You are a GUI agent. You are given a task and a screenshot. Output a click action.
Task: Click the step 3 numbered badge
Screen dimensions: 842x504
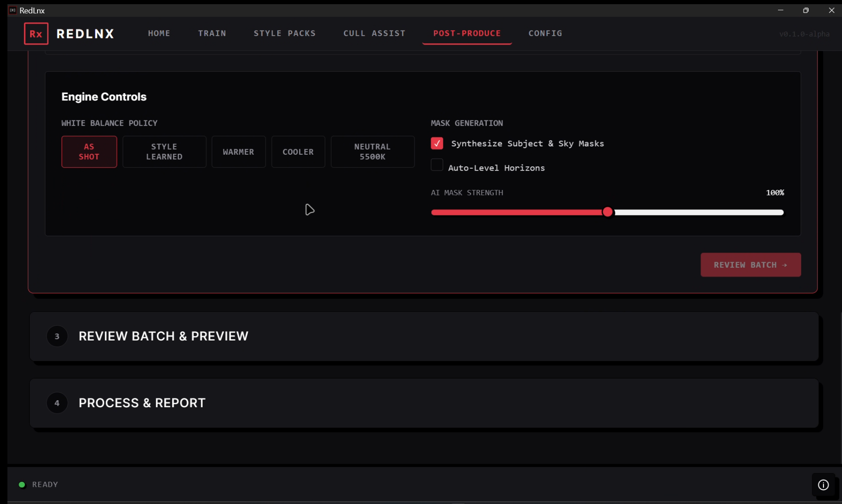click(57, 336)
